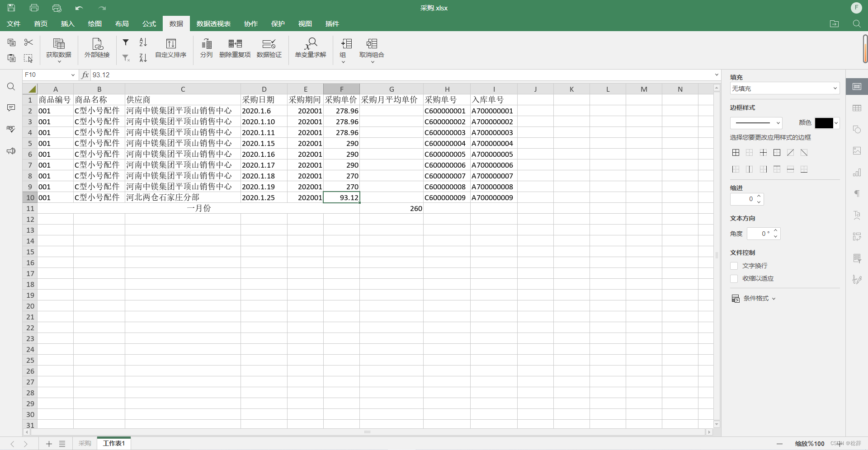This screenshot has width=868, height=450.
Task: Click the Paste icon
Action: click(12, 58)
